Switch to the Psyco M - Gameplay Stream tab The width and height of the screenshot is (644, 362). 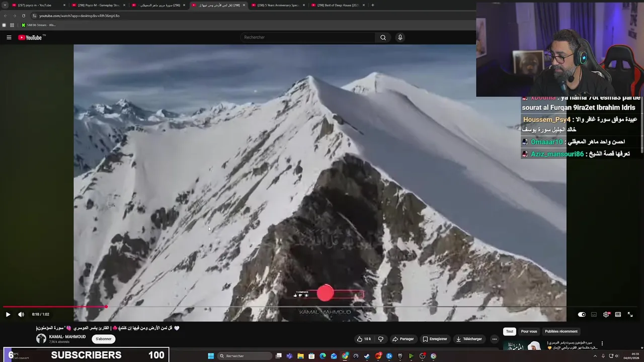click(99, 5)
